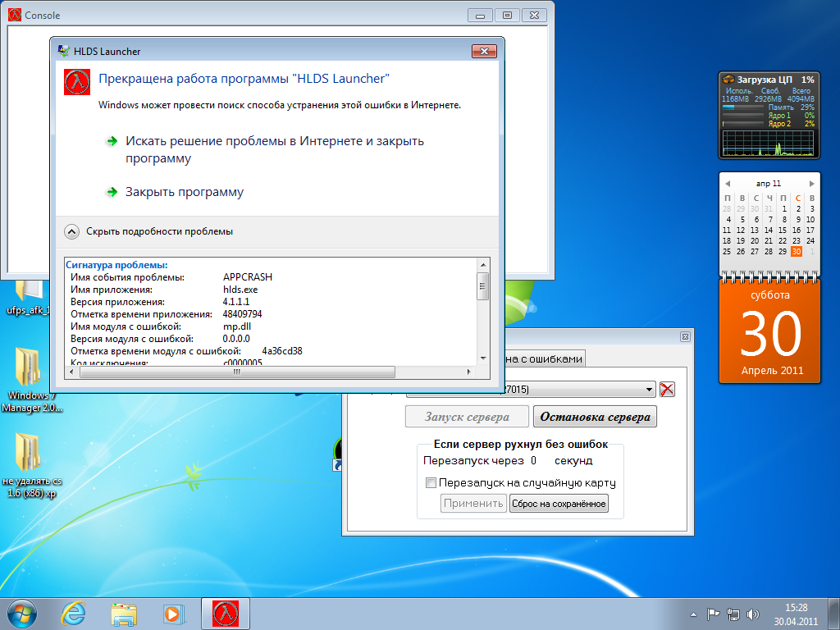Choose Закрыть программу option
This screenshot has width=840, height=630.
tap(185, 192)
